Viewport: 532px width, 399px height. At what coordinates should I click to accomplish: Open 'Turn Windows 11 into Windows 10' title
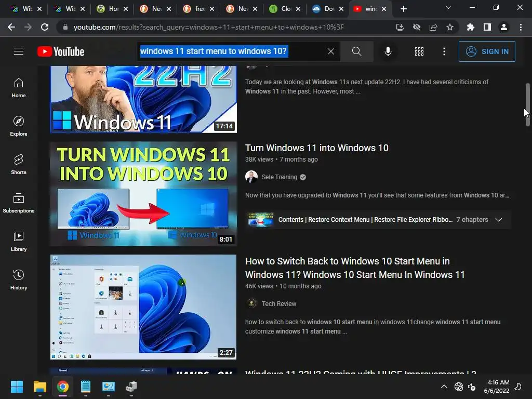(316, 148)
